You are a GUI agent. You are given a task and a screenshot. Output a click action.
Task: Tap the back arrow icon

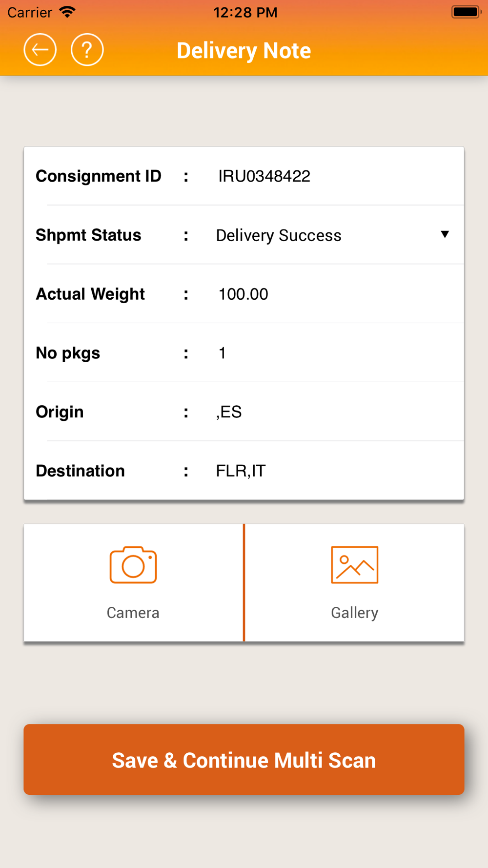pyautogui.click(x=40, y=50)
